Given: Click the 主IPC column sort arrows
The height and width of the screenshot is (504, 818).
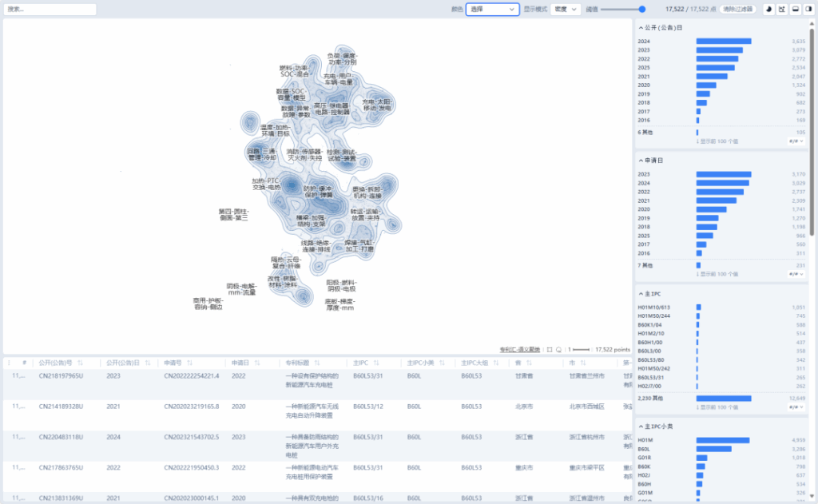Looking at the screenshot, I should [x=375, y=363].
